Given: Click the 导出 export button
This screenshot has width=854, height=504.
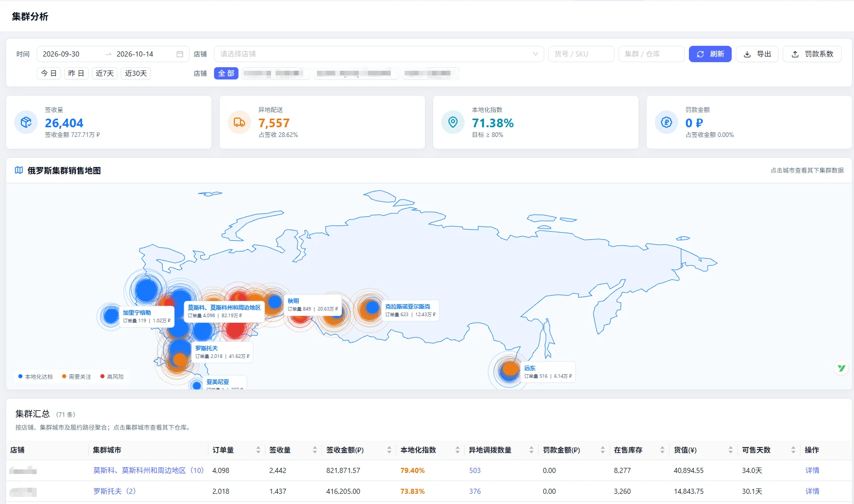Looking at the screenshot, I should pos(757,54).
